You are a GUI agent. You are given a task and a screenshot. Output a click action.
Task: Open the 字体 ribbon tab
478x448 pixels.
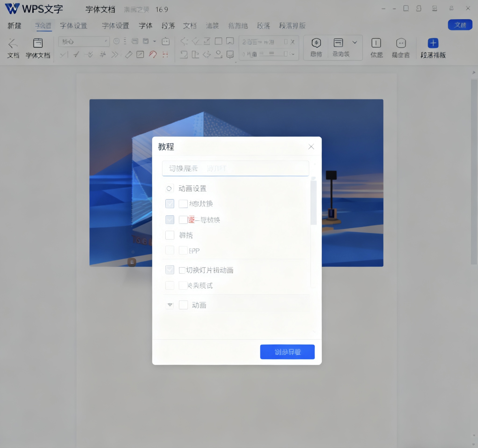pyautogui.click(x=146, y=26)
